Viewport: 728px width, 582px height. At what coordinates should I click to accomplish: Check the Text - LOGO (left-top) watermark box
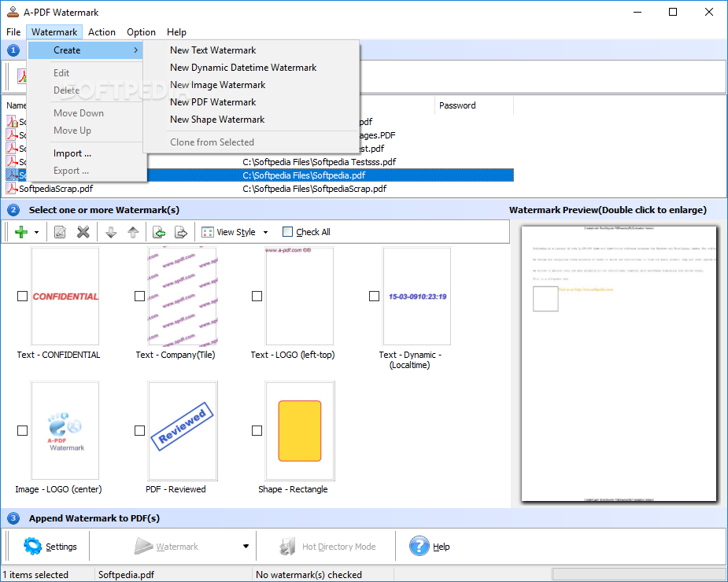click(x=257, y=296)
